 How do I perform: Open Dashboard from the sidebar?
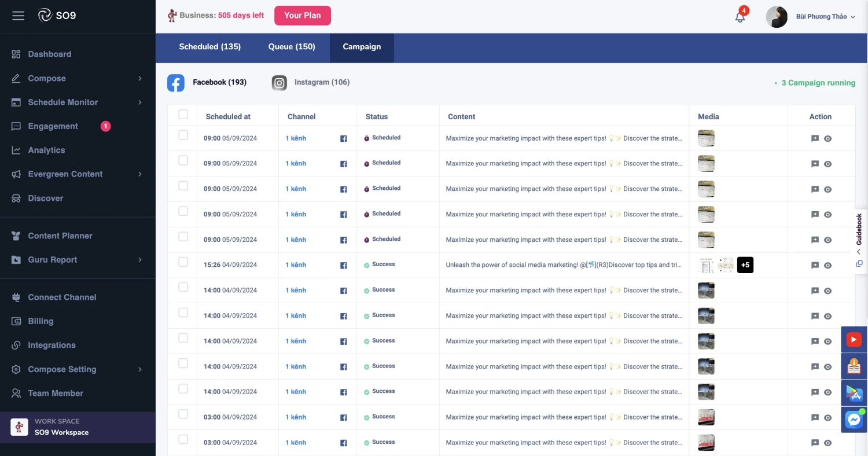(50, 54)
